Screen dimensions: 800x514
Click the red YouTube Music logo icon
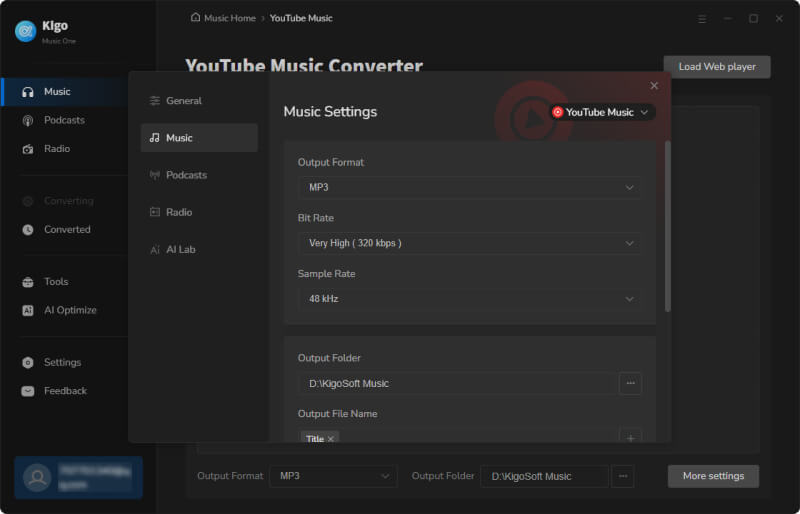tap(558, 112)
